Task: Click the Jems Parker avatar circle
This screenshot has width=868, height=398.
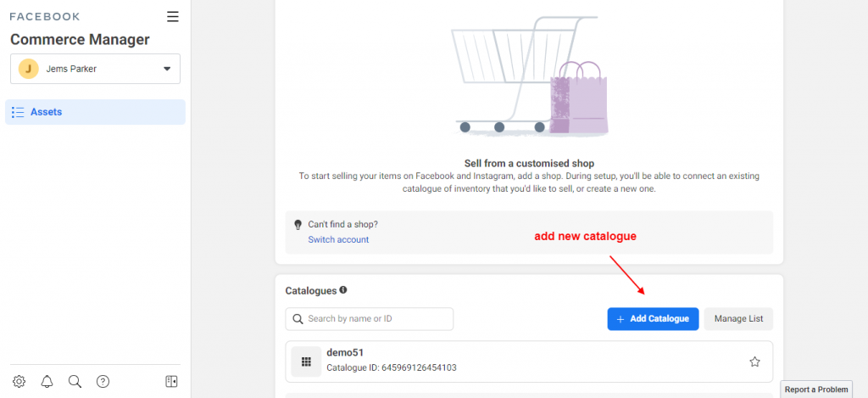Action: [x=28, y=69]
